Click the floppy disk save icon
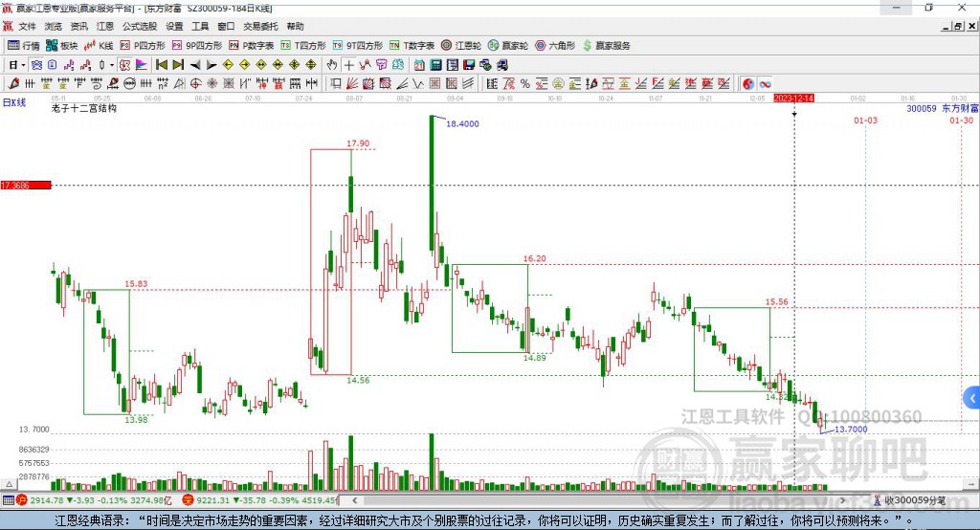 [469, 65]
